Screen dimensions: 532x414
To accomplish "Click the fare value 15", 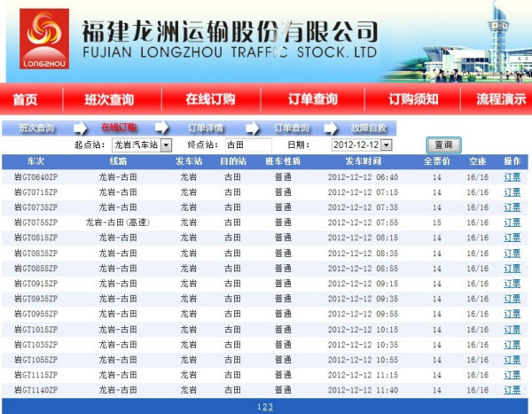I will click(x=437, y=223).
